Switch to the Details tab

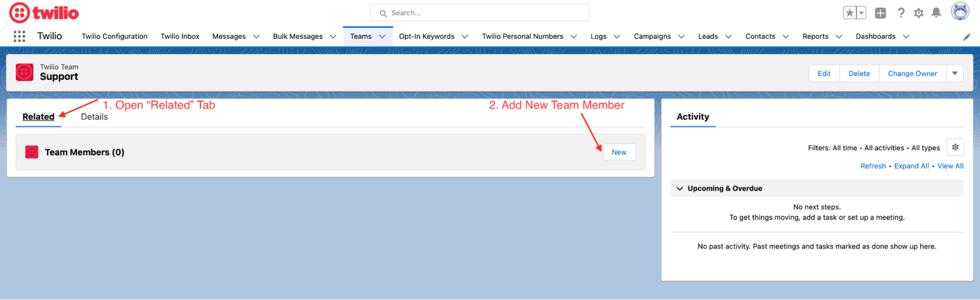[x=94, y=117]
